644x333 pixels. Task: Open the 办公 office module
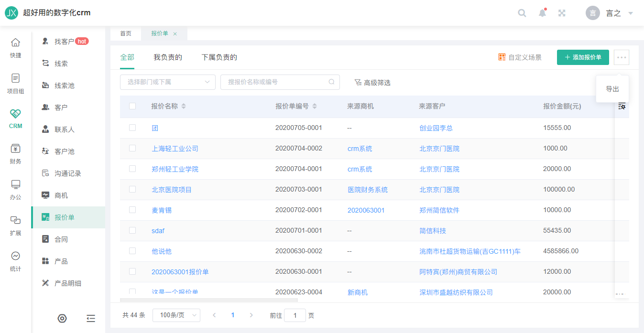[x=16, y=190]
